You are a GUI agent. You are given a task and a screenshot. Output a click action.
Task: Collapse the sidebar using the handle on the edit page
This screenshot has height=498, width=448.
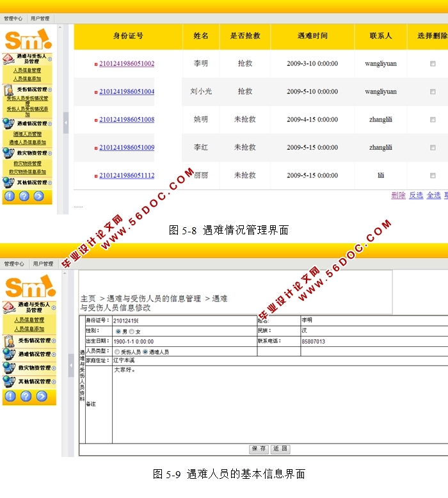click(x=71, y=365)
